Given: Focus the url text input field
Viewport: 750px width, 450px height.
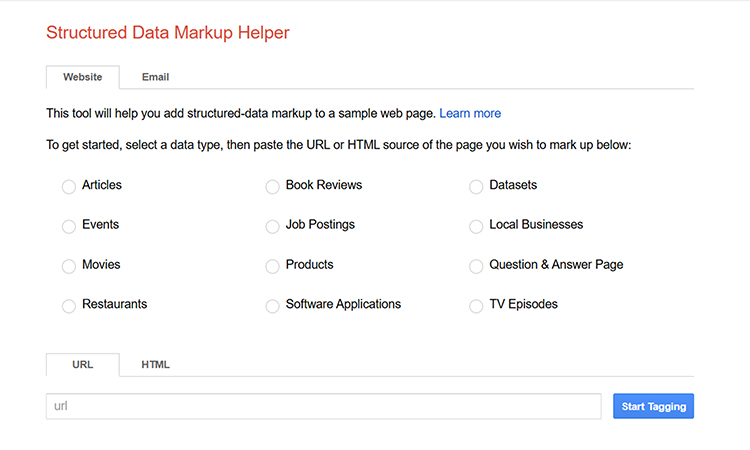Looking at the screenshot, I should pos(323,406).
